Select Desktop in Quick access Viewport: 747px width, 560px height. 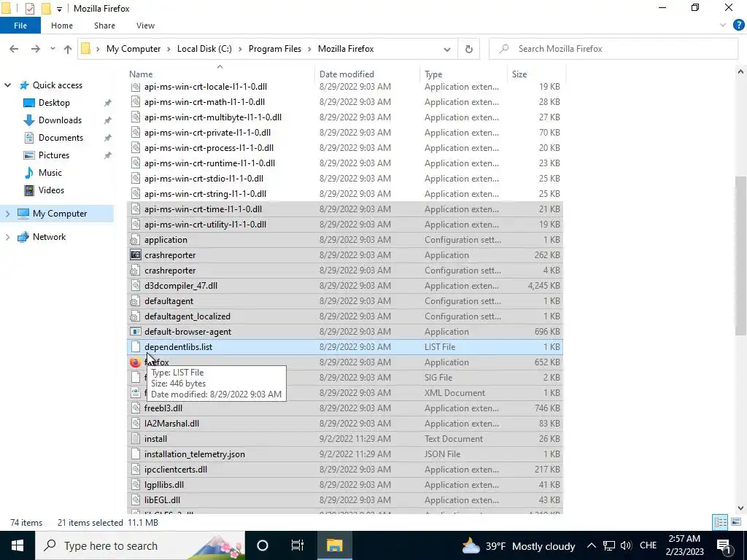point(54,102)
